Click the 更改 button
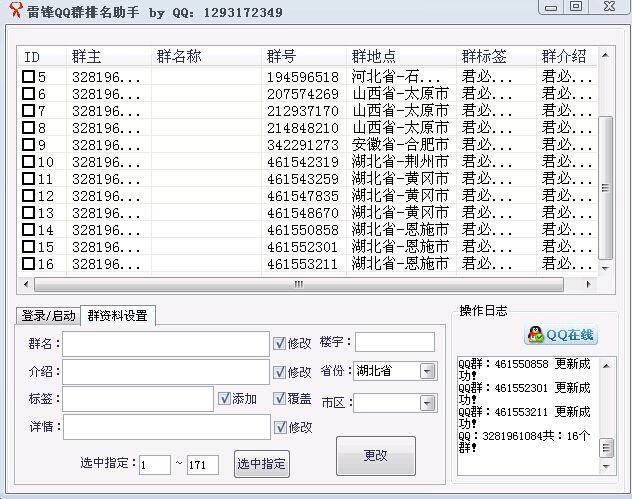The height and width of the screenshot is (499, 632). tap(376, 456)
